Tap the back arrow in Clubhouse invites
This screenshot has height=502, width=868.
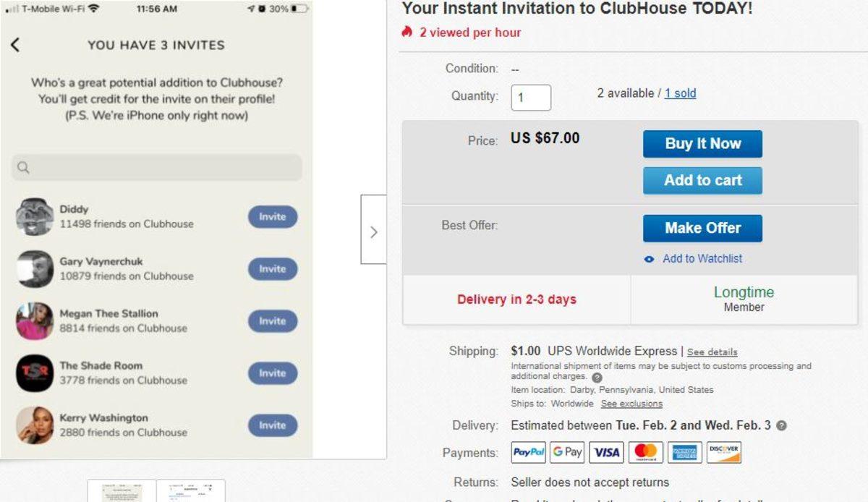pyautogui.click(x=15, y=45)
